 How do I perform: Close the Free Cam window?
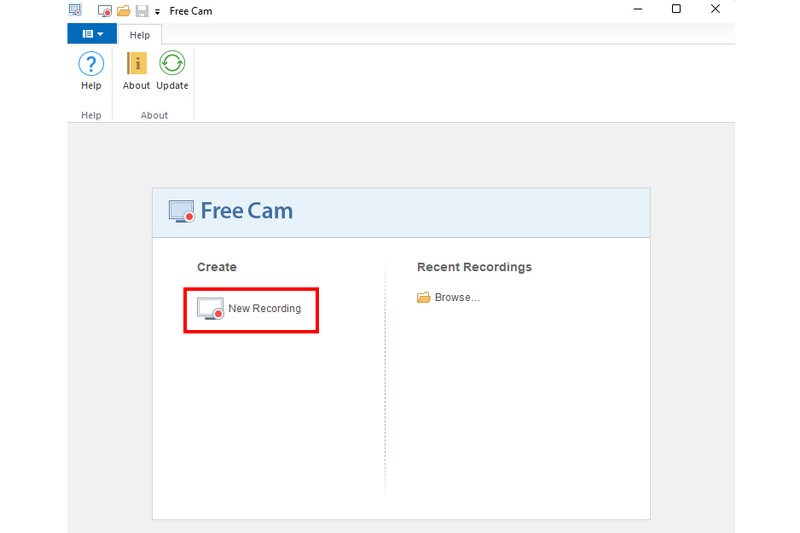pos(714,10)
